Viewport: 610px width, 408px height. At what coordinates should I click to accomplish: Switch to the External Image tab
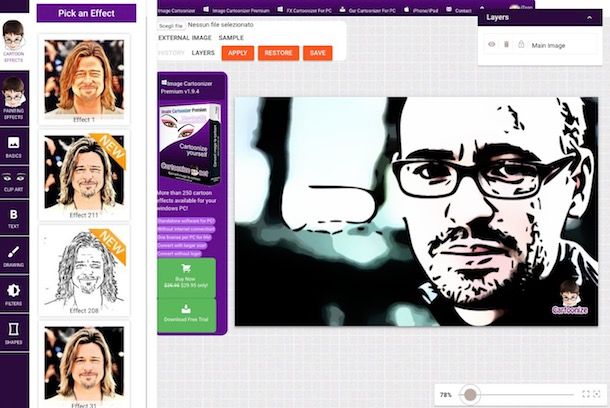point(185,38)
